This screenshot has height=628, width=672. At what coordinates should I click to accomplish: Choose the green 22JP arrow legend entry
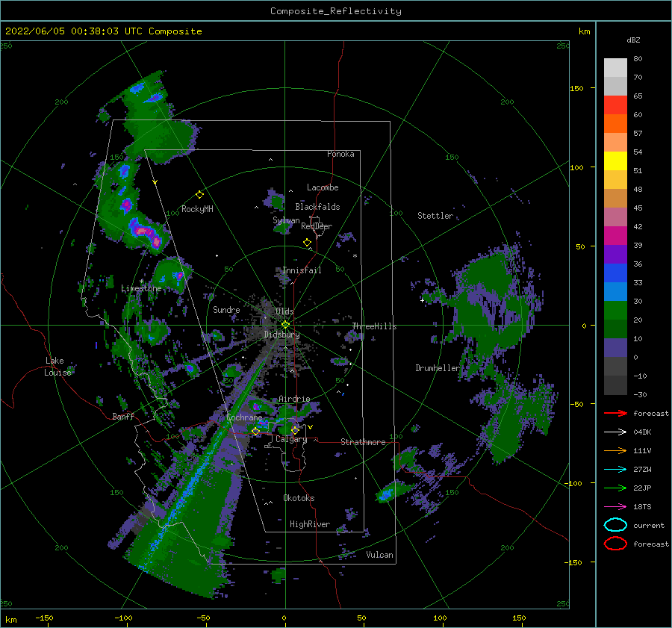coord(615,488)
